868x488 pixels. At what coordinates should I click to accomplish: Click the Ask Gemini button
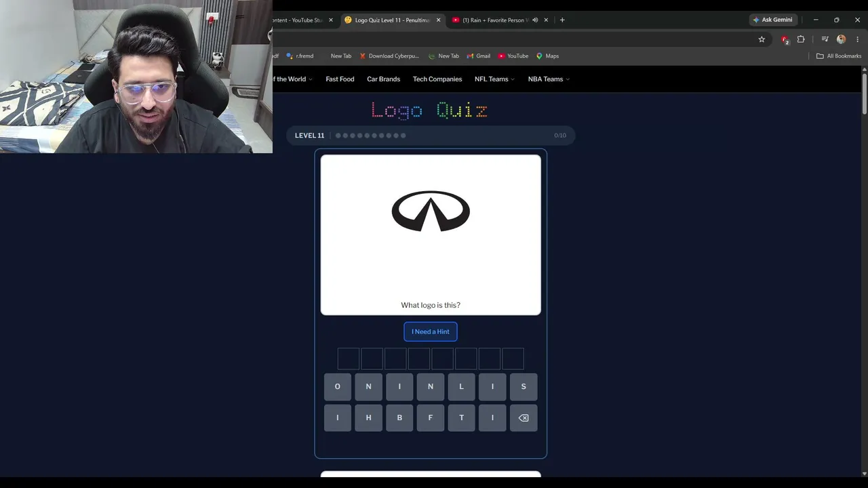(x=772, y=20)
